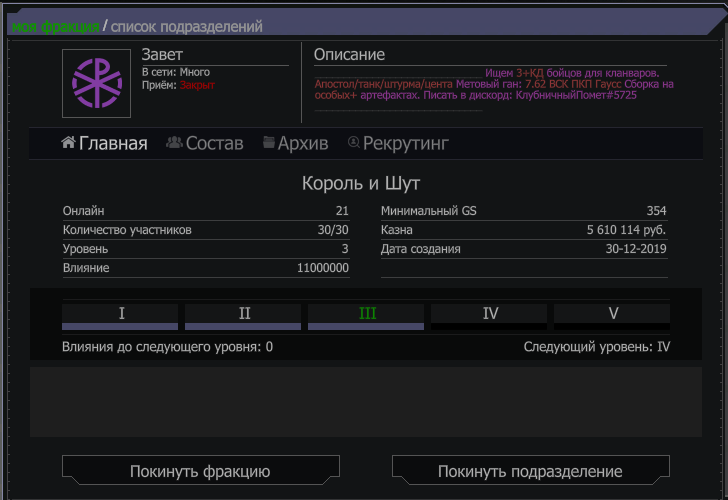This screenshot has height=500, width=728.
Task: Click the recruiting icon beside Рекрутинг
Action: 353,143
